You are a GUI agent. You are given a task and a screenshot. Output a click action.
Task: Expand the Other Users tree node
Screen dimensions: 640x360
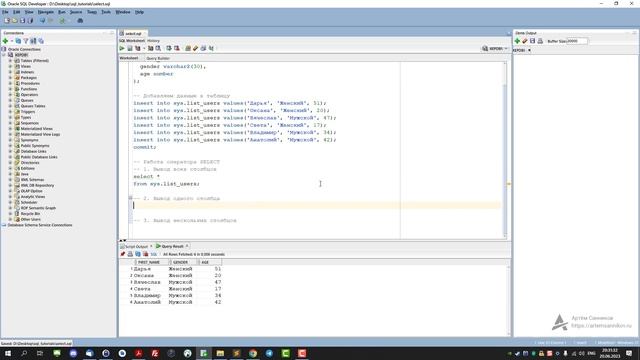pos(11,219)
